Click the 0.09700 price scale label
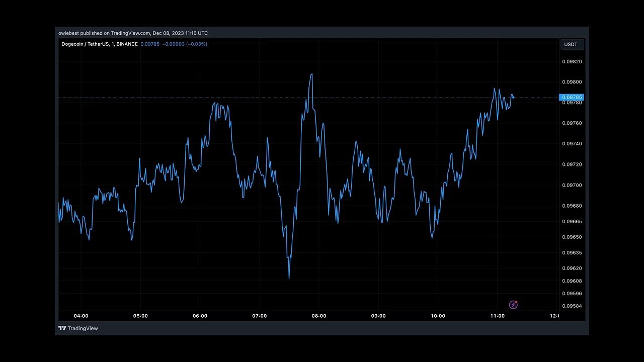Screen dimensions: 644x362 [572, 186]
